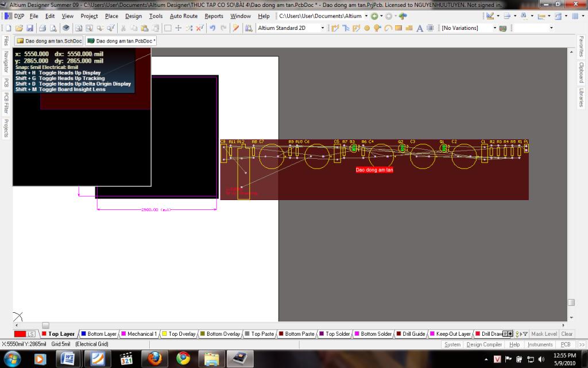Image resolution: width=588 pixels, height=368 pixels.
Task: Select the Place Pad tool
Action: (x=367, y=28)
